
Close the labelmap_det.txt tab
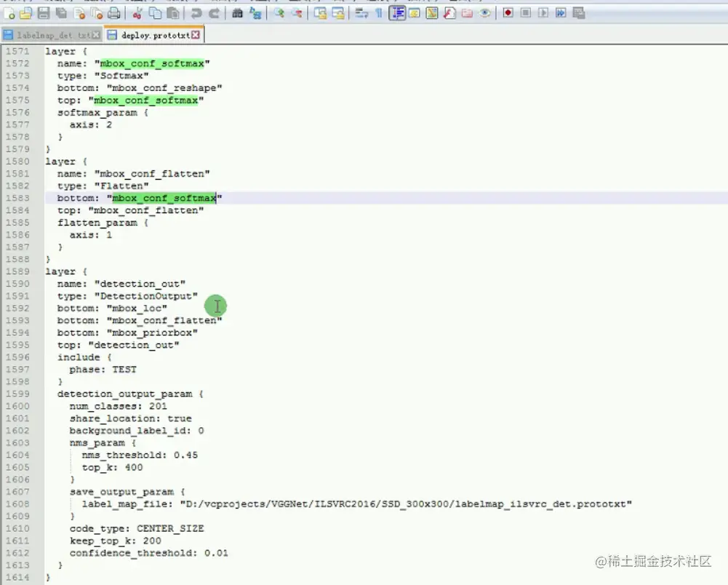pyautogui.click(x=96, y=36)
